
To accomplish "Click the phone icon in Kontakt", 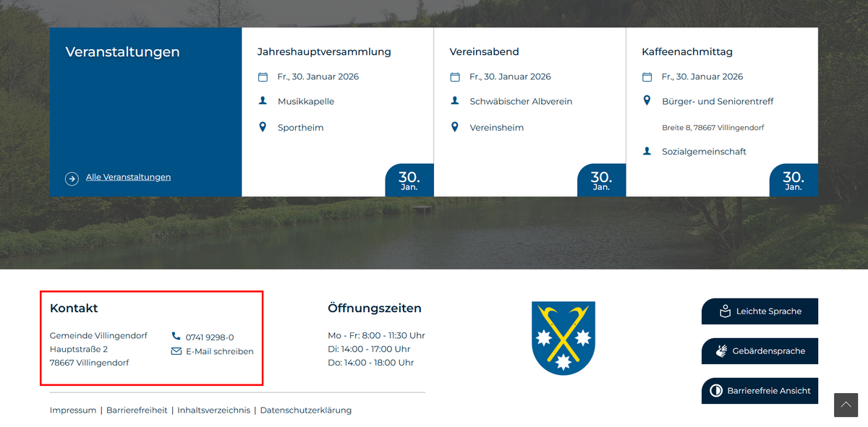I will coord(176,337).
